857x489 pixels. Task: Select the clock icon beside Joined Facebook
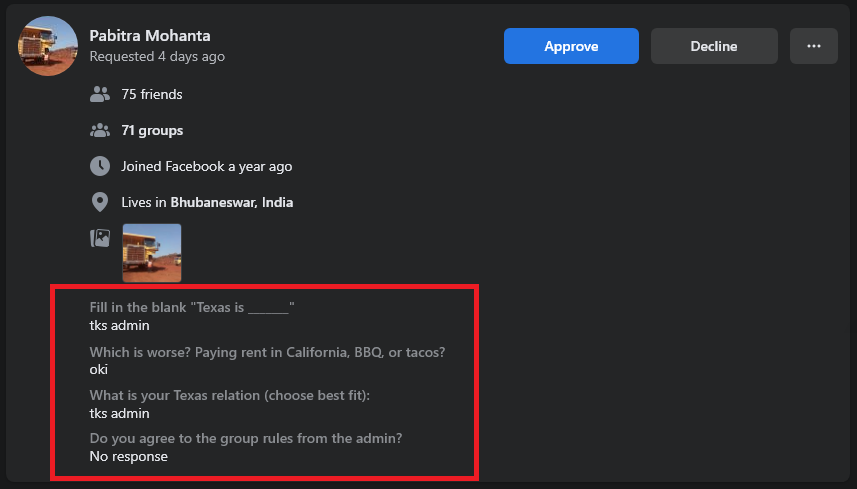[99, 166]
